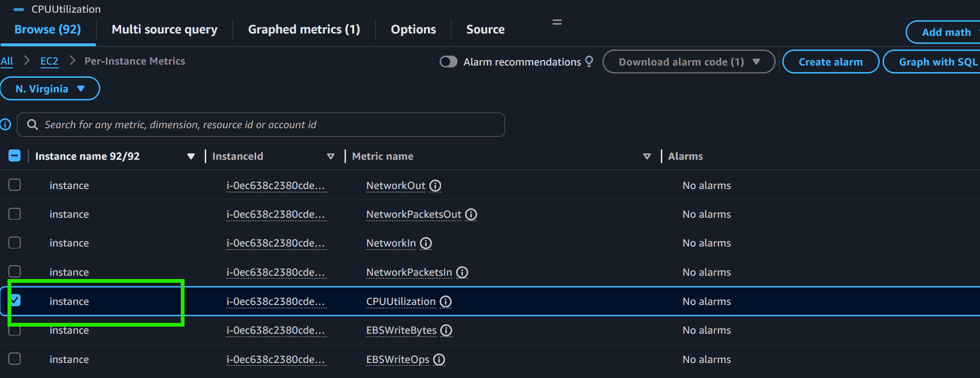980x378 pixels.
Task: Toggle the Alarm recommendations switch
Action: point(449,62)
